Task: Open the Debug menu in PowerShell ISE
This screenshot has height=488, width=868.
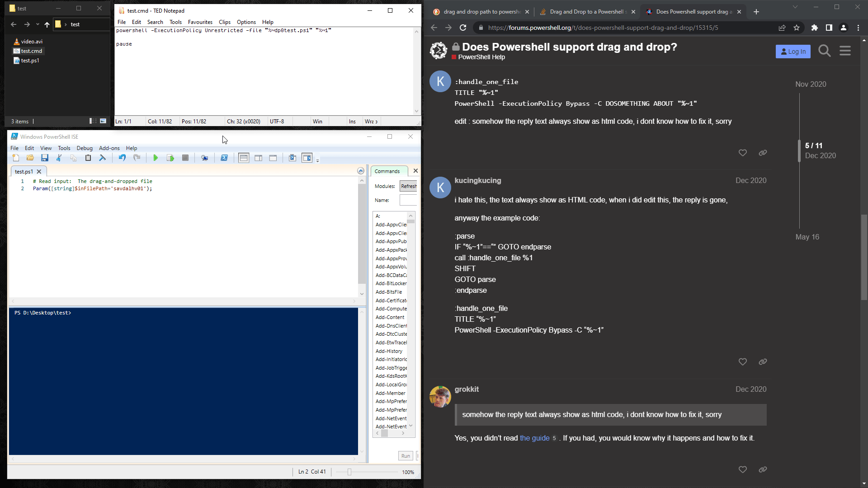Action: click(84, 148)
